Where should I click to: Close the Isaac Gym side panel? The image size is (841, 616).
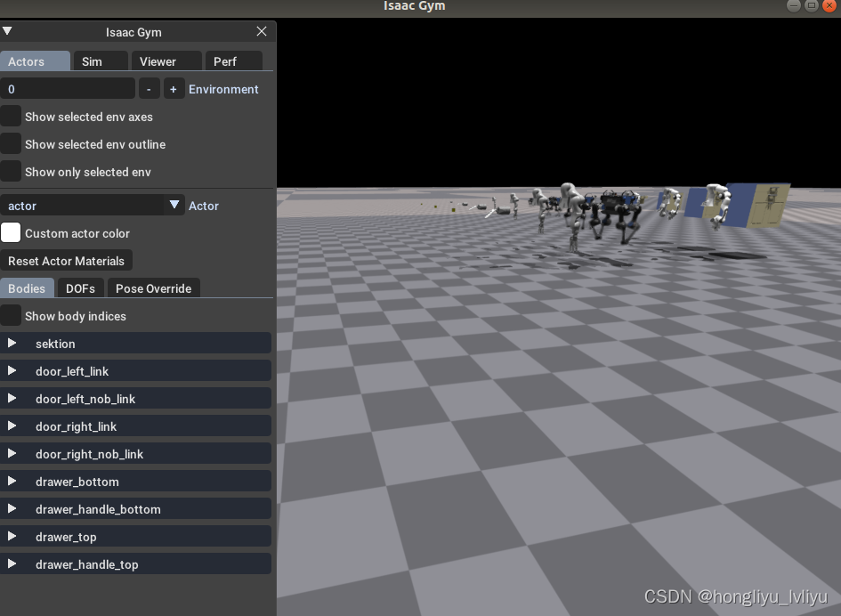click(x=262, y=32)
